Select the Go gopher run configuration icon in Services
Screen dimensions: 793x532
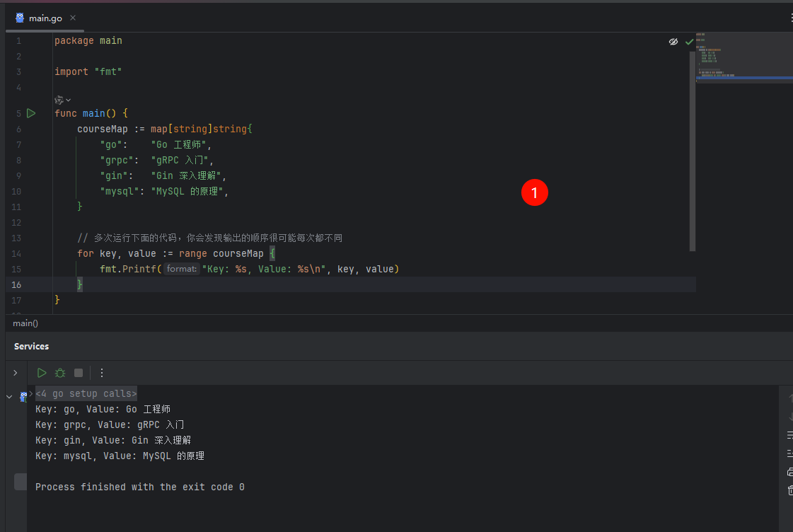click(x=23, y=397)
